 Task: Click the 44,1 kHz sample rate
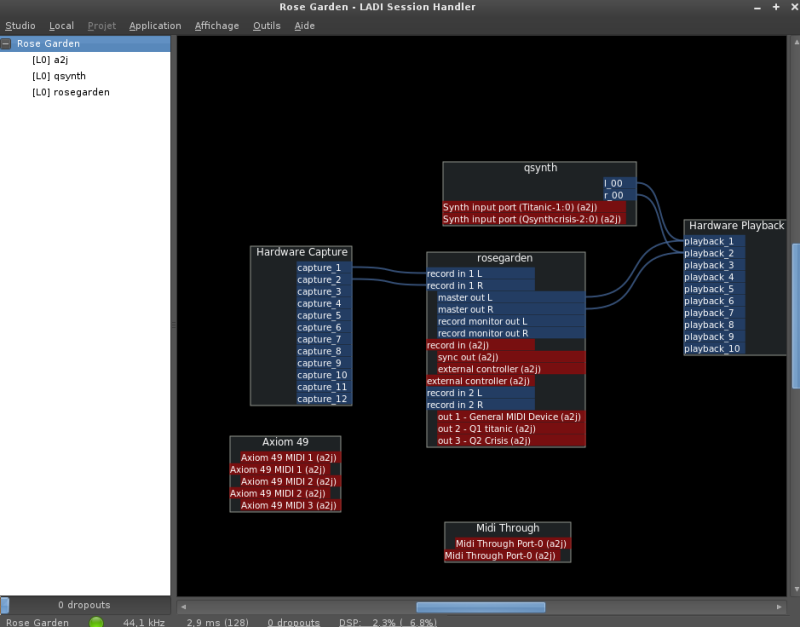point(144,622)
